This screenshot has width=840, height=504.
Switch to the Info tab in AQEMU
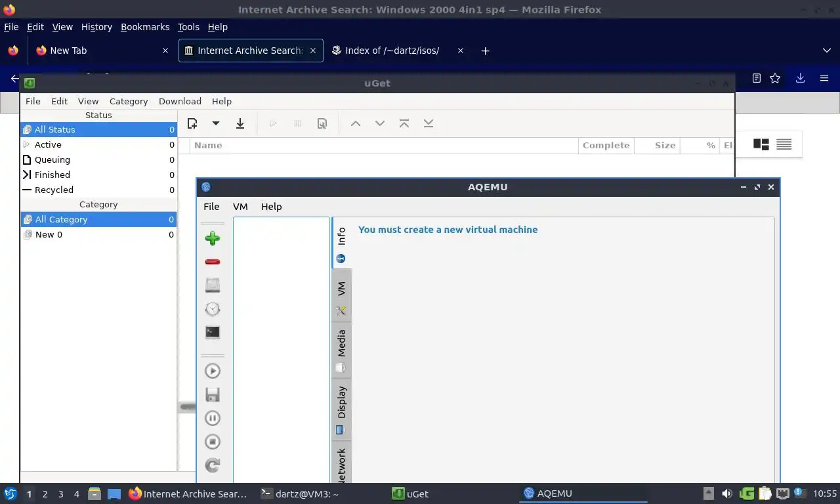[341, 243]
